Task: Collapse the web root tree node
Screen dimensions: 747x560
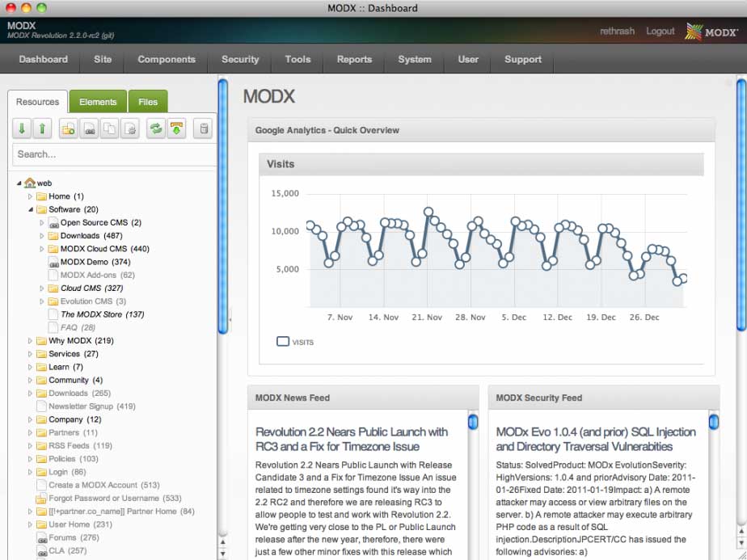Action: click(19, 183)
